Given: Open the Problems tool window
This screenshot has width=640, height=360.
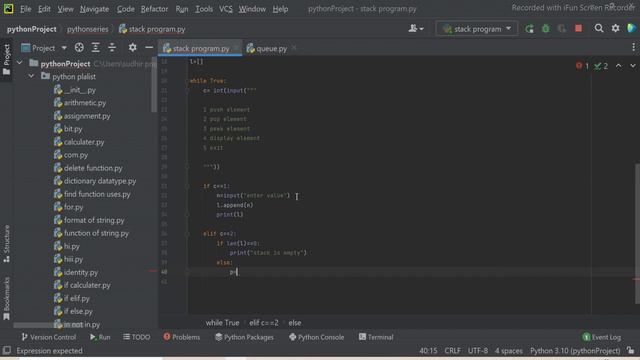Looking at the screenshot, I should (x=182, y=337).
